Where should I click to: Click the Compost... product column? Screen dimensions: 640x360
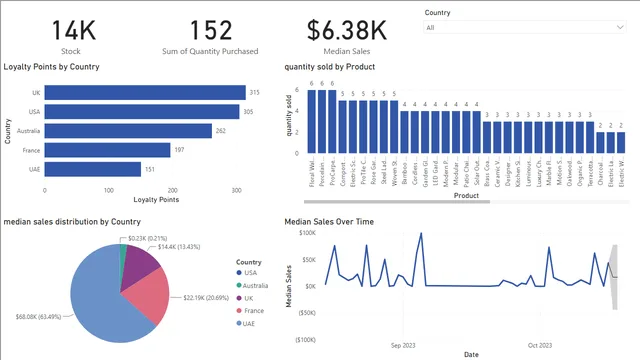(342, 127)
